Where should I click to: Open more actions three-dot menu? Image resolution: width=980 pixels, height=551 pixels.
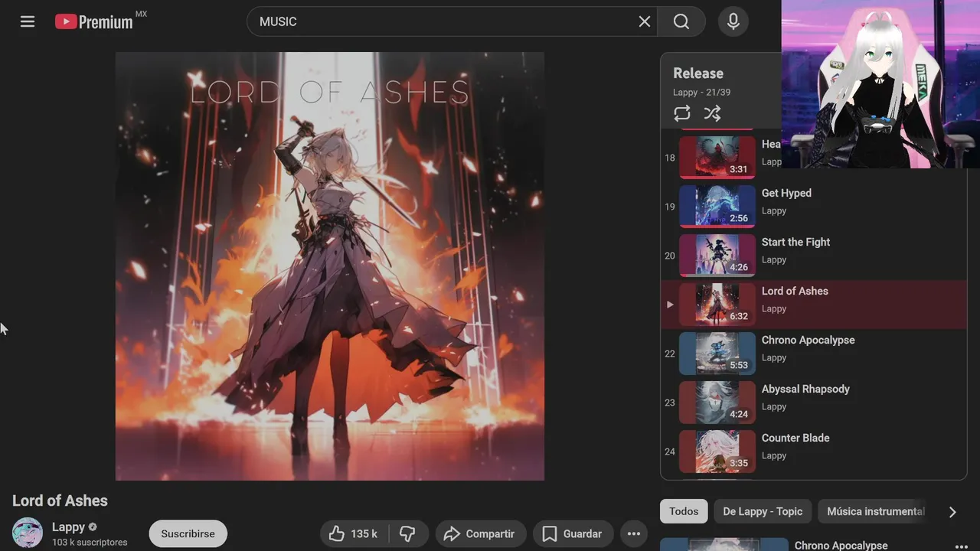point(634,533)
